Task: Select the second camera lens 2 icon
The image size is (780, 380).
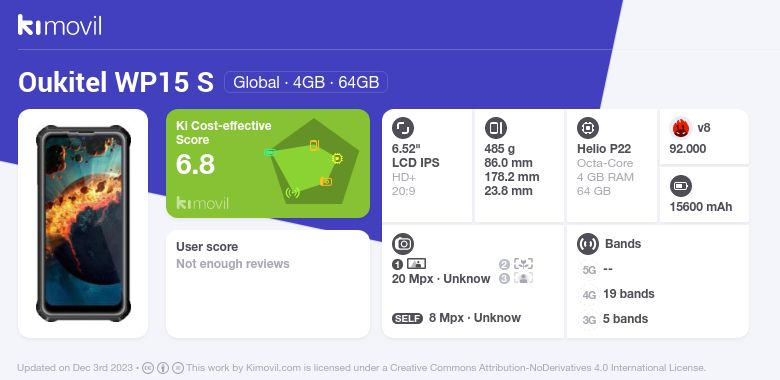Action: (x=523, y=264)
